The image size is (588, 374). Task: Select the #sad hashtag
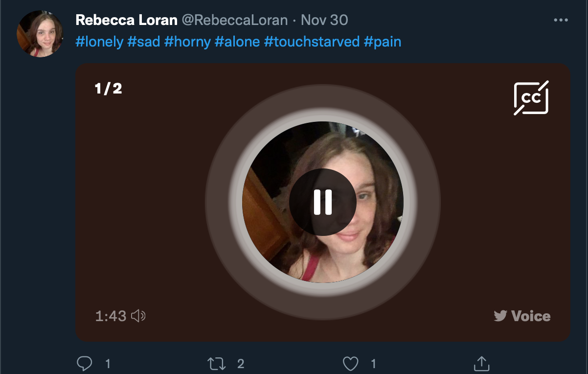tap(144, 42)
